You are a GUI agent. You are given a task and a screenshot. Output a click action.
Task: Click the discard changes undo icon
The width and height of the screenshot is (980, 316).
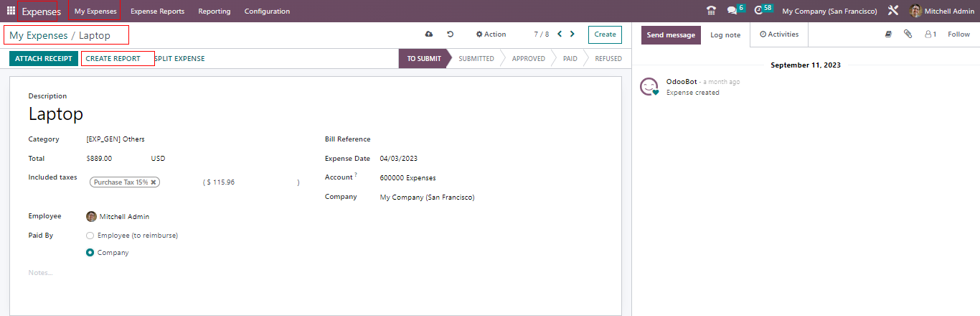(x=450, y=34)
